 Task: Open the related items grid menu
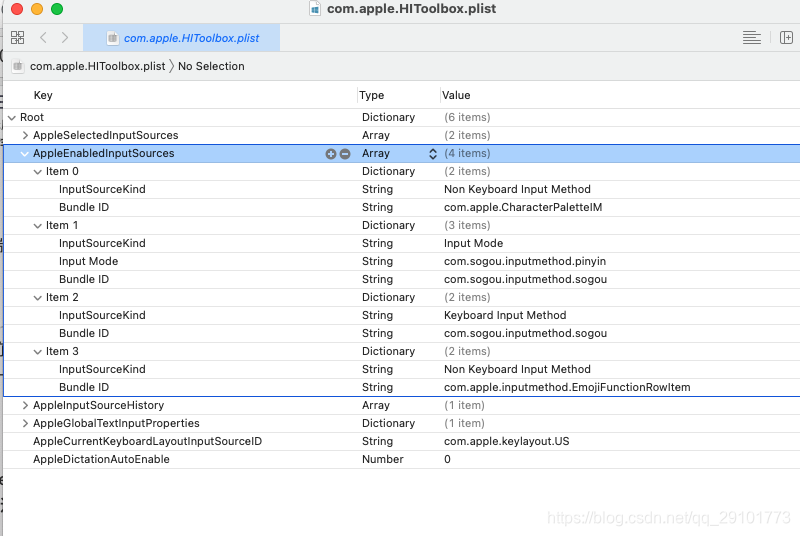17,37
